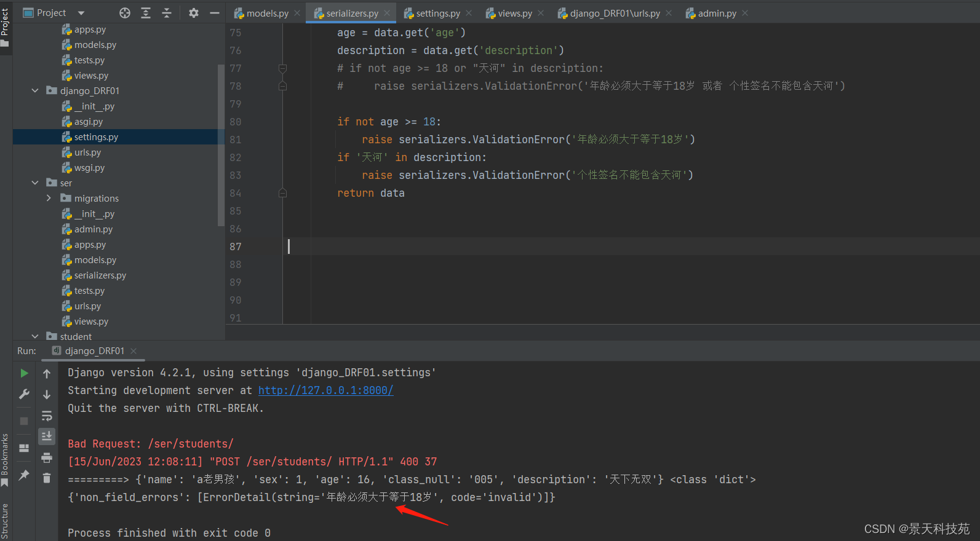Image resolution: width=980 pixels, height=541 pixels.
Task: Click the wrench icon in Run panel
Action: pyautogui.click(x=24, y=394)
